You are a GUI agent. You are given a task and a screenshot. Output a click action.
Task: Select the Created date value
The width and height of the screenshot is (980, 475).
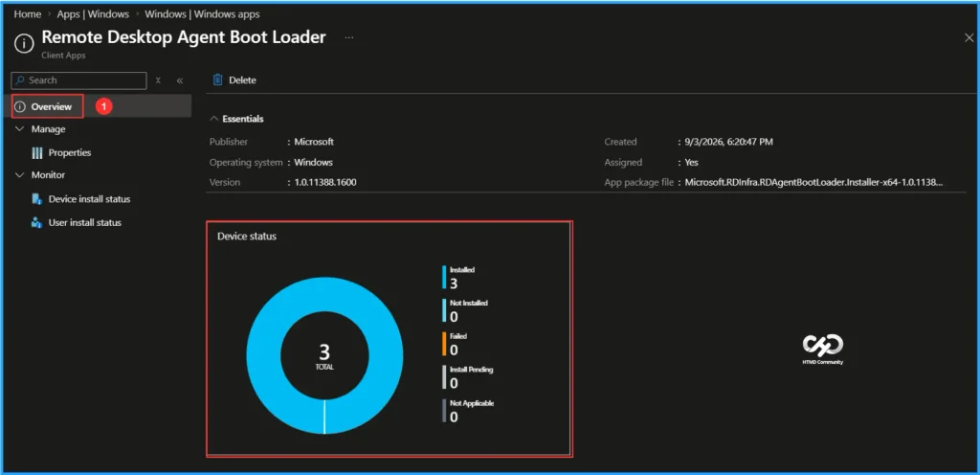point(728,142)
